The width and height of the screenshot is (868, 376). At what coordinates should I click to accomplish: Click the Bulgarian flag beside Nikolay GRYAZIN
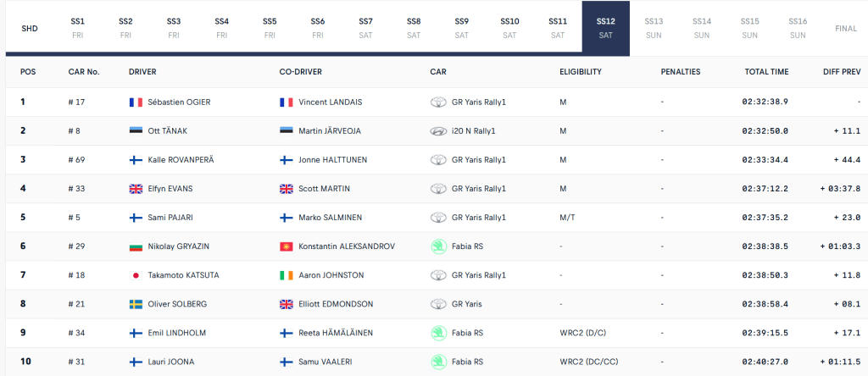[135, 246]
